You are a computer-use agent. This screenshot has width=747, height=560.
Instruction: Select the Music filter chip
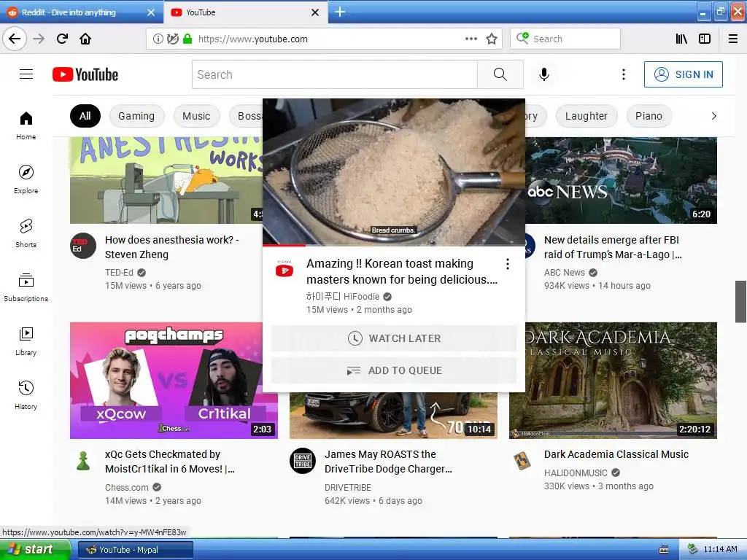[x=196, y=116]
